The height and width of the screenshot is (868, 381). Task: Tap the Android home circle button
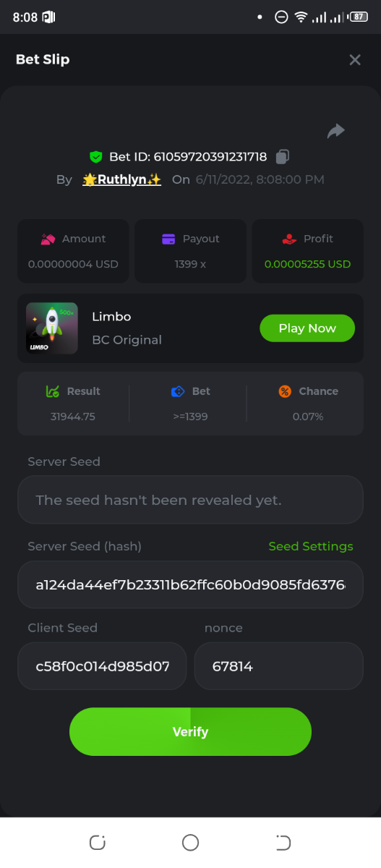190,842
